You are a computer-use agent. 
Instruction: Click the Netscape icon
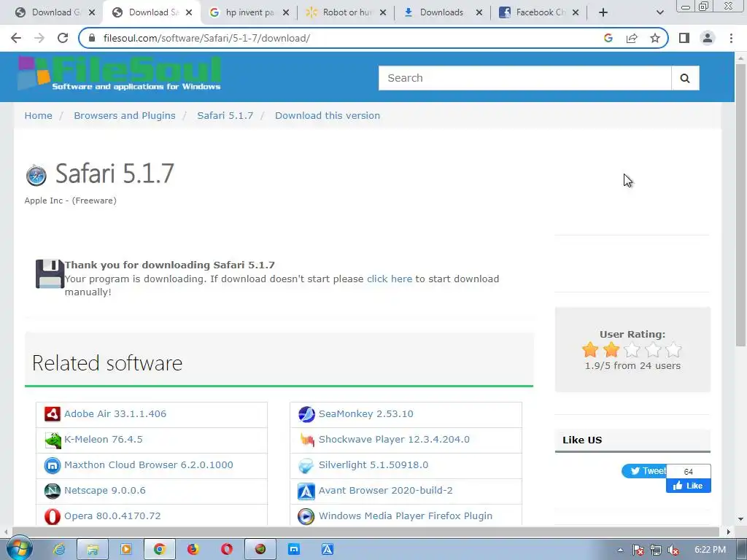[x=53, y=491]
